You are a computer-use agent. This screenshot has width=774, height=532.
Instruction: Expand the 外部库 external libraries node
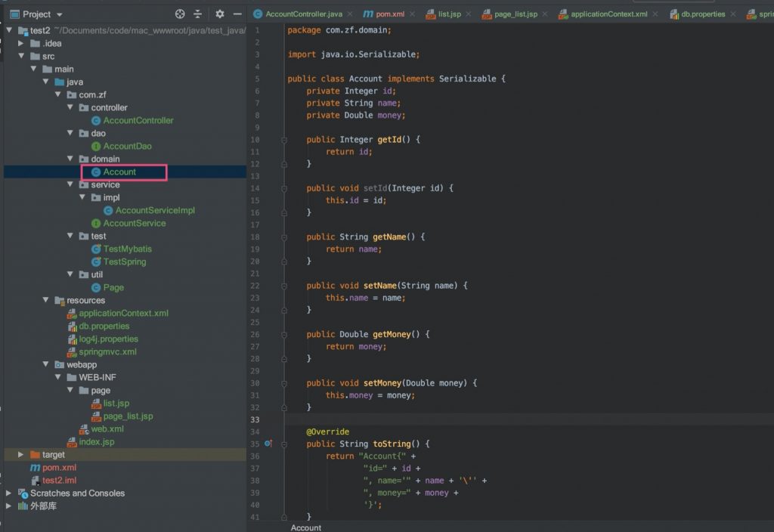8,506
